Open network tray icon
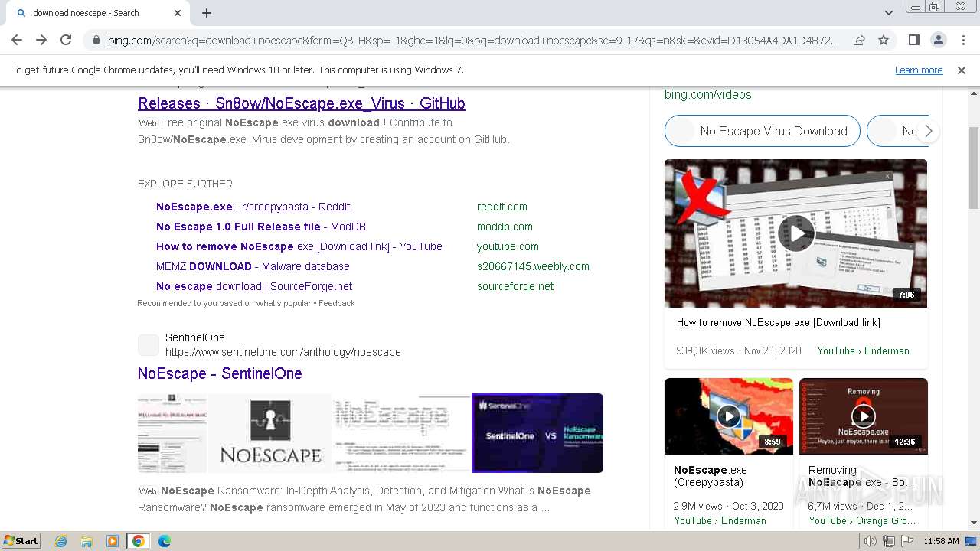 pos(889,541)
